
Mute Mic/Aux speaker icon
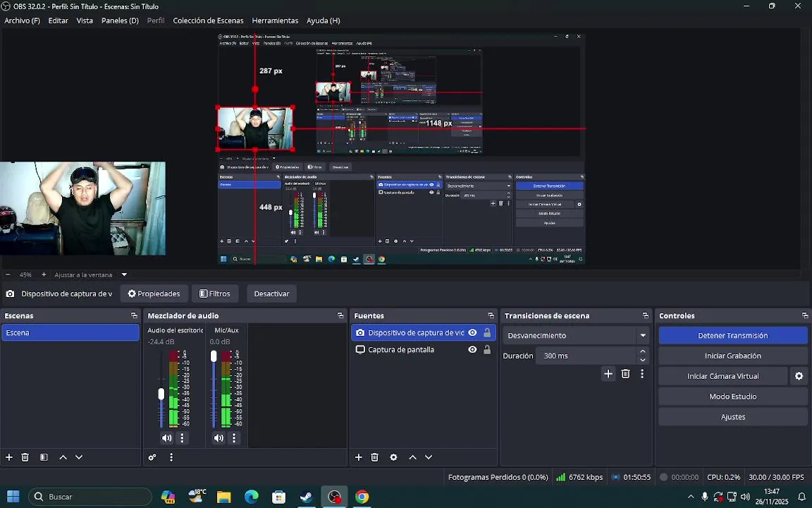[x=219, y=438]
